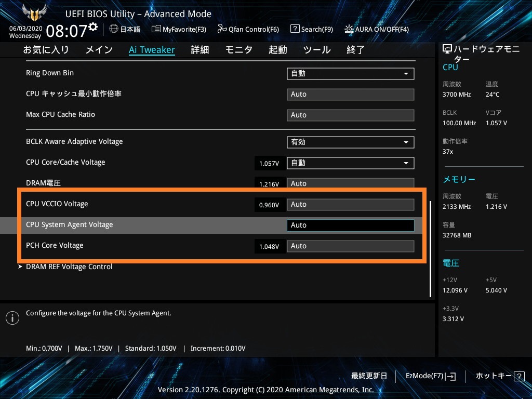Click the DRAM電圧 Auto field
Viewport: 532px width, 399px height.
coord(351,183)
